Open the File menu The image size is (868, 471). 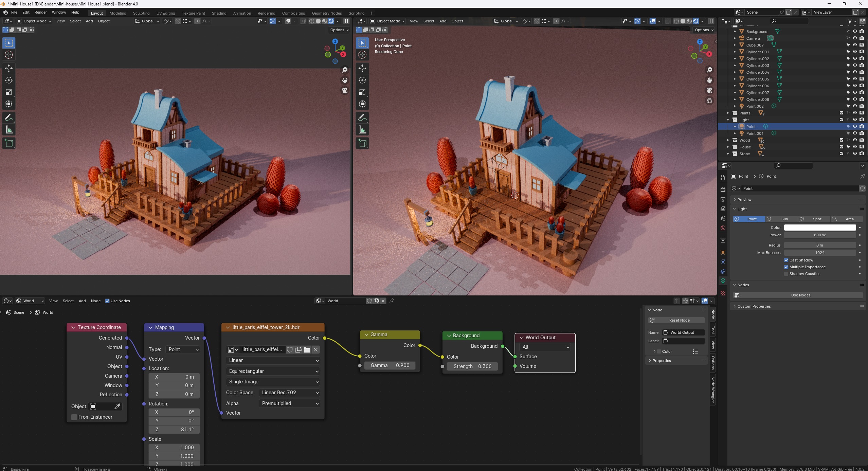[x=14, y=12]
